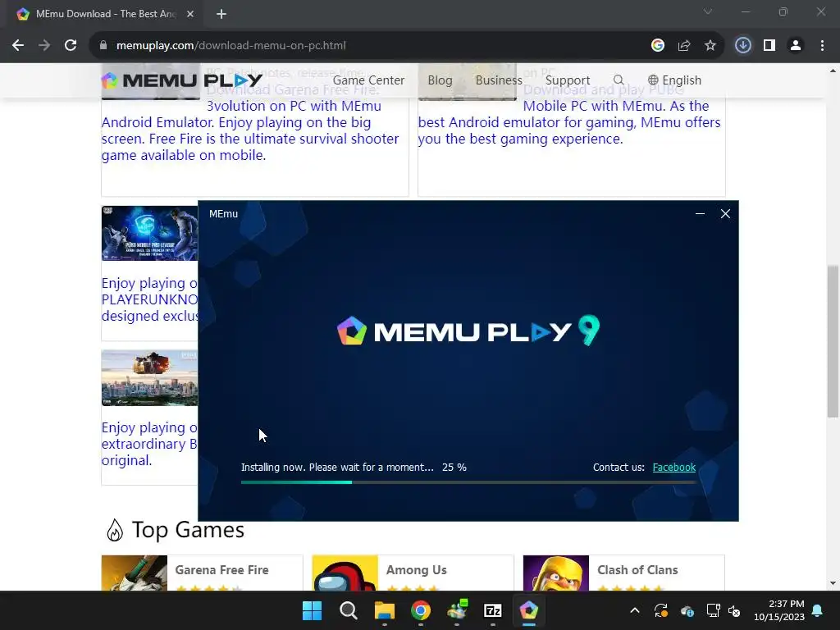Close the MEmu Download tab
The height and width of the screenshot is (630, 840).
click(x=190, y=14)
